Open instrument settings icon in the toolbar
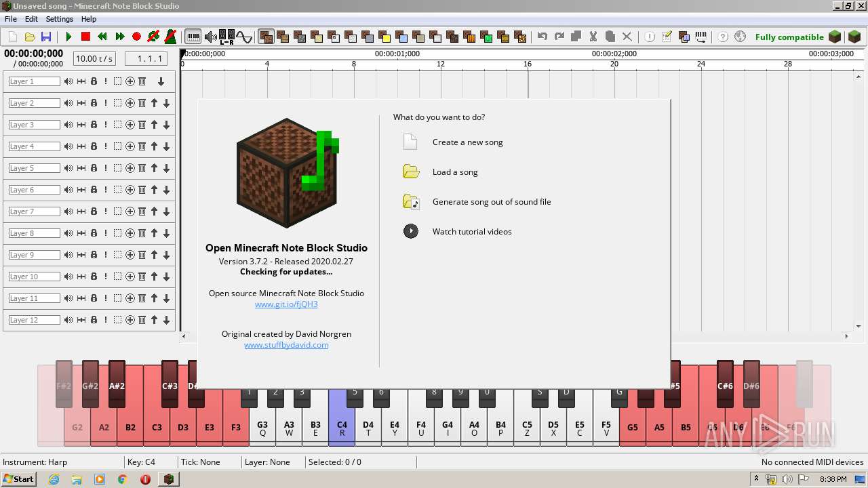This screenshot has height=488, width=868. (684, 37)
